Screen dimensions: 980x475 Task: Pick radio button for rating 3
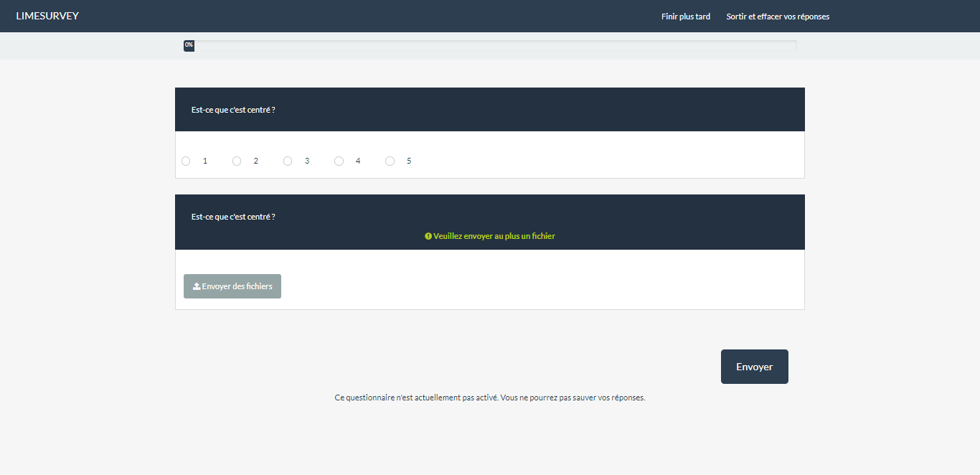click(288, 161)
